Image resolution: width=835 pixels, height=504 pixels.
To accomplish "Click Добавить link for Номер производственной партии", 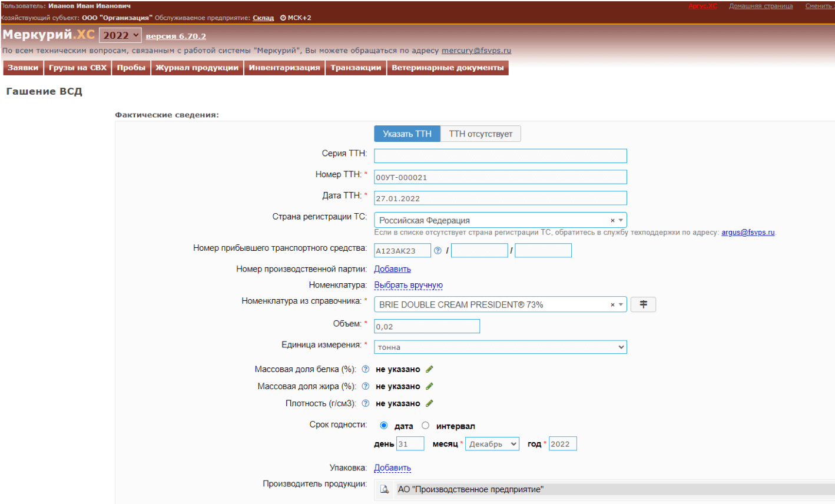I will point(393,269).
